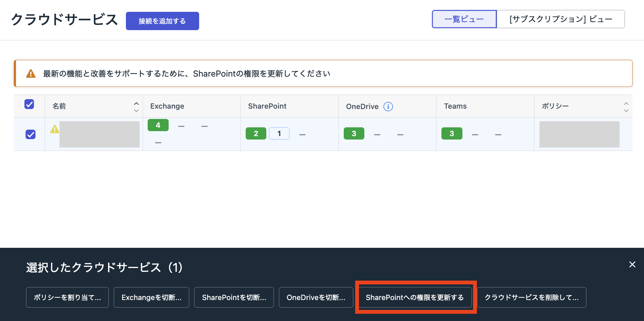Switch to 一覧ビュー tab

coord(464,19)
